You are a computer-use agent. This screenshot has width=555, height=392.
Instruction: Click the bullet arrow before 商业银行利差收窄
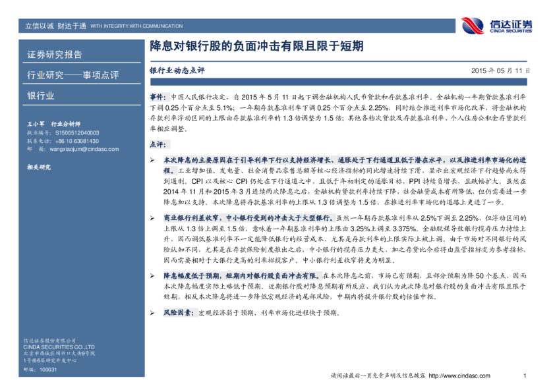coord(152,217)
